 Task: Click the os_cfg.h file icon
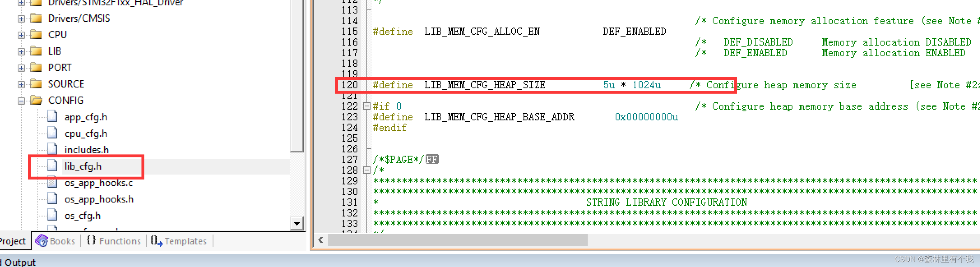click(52, 215)
